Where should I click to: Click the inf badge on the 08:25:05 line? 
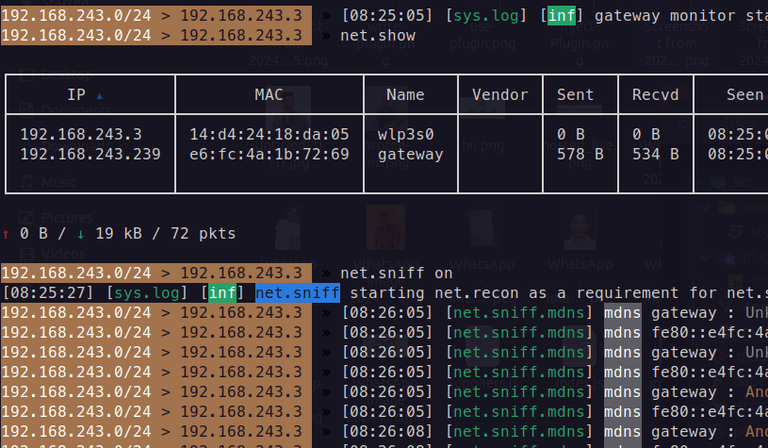coord(561,16)
